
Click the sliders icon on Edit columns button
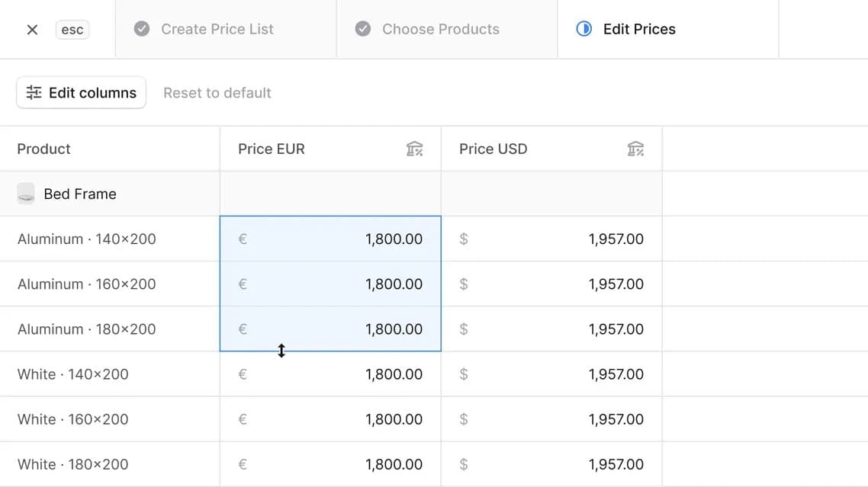pyautogui.click(x=33, y=92)
